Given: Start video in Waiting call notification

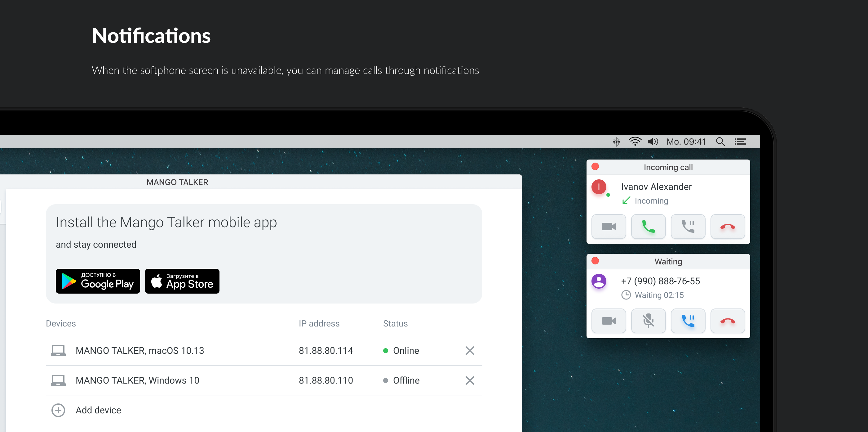Looking at the screenshot, I should [609, 321].
